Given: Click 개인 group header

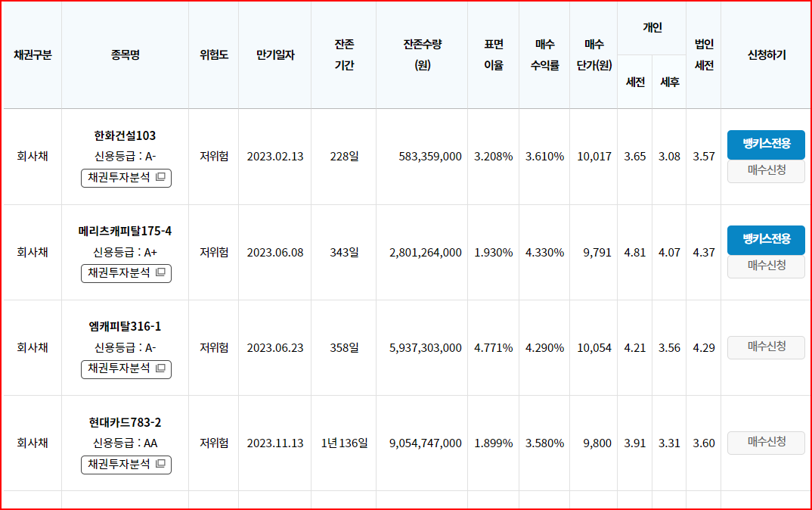Looking at the screenshot, I should click(652, 27).
